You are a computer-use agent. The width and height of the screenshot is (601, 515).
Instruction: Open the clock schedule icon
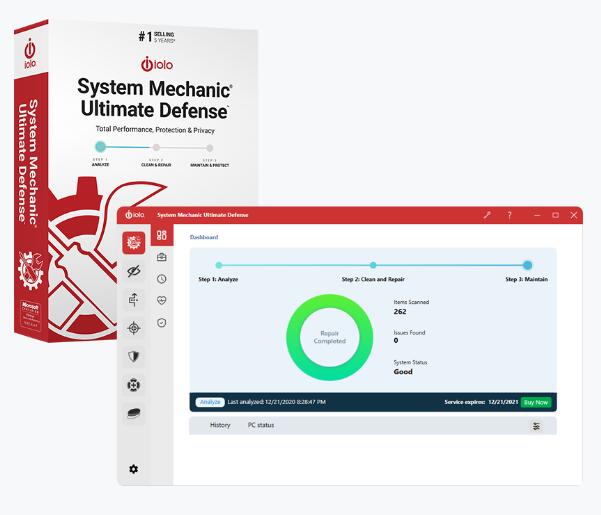tap(162, 279)
